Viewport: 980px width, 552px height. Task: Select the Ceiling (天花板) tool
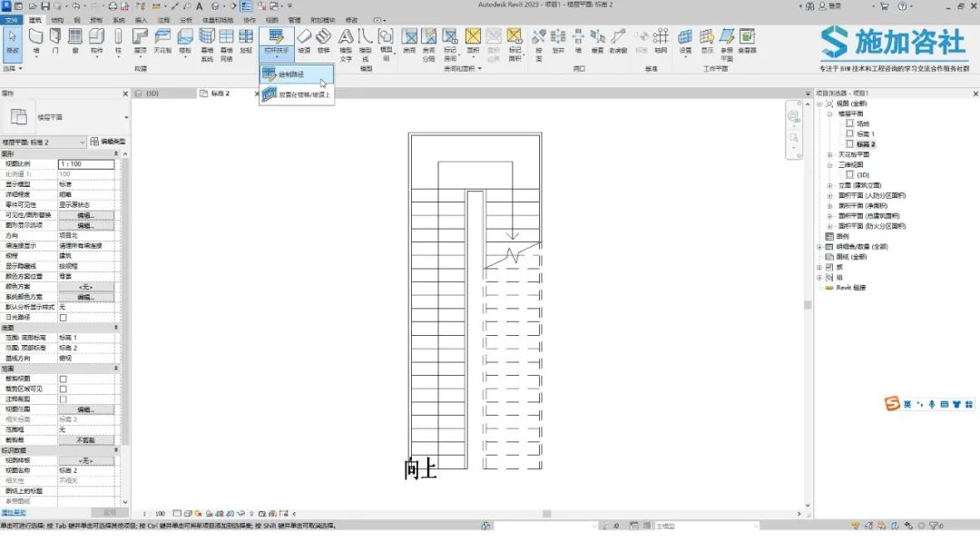162,41
